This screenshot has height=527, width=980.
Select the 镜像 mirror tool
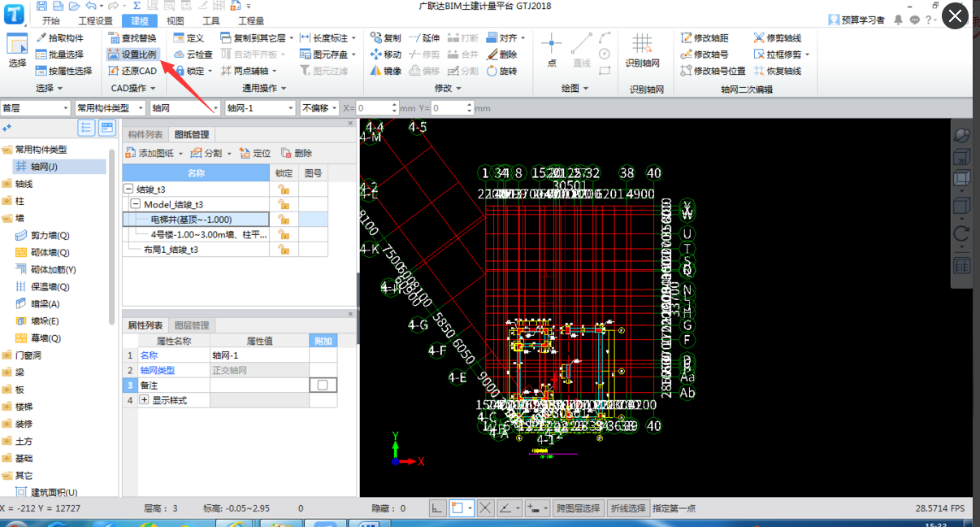pos(386,71)
